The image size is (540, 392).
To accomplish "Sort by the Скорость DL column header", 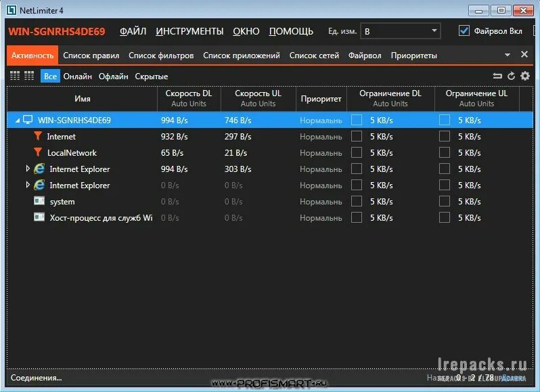I will 189,99.
